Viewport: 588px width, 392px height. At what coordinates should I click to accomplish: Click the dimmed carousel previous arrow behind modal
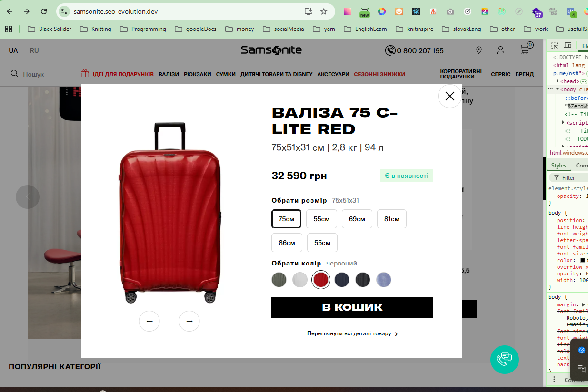coord(27,197)
